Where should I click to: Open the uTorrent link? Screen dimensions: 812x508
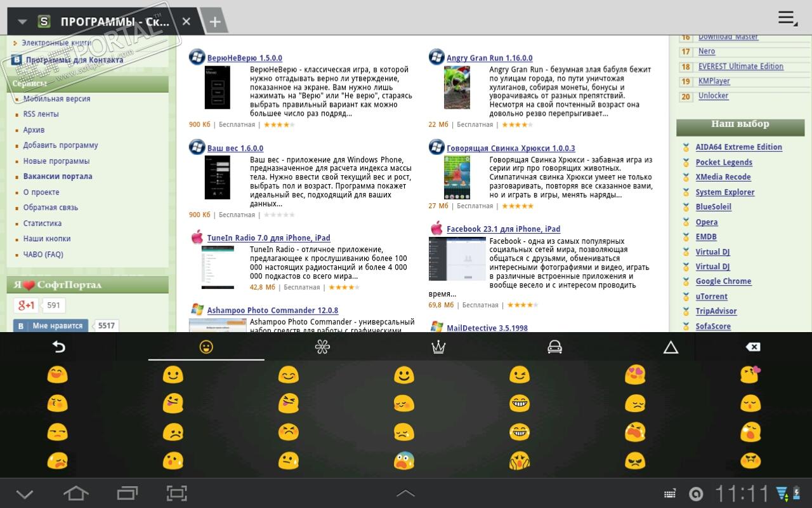[x=712, y=297]
